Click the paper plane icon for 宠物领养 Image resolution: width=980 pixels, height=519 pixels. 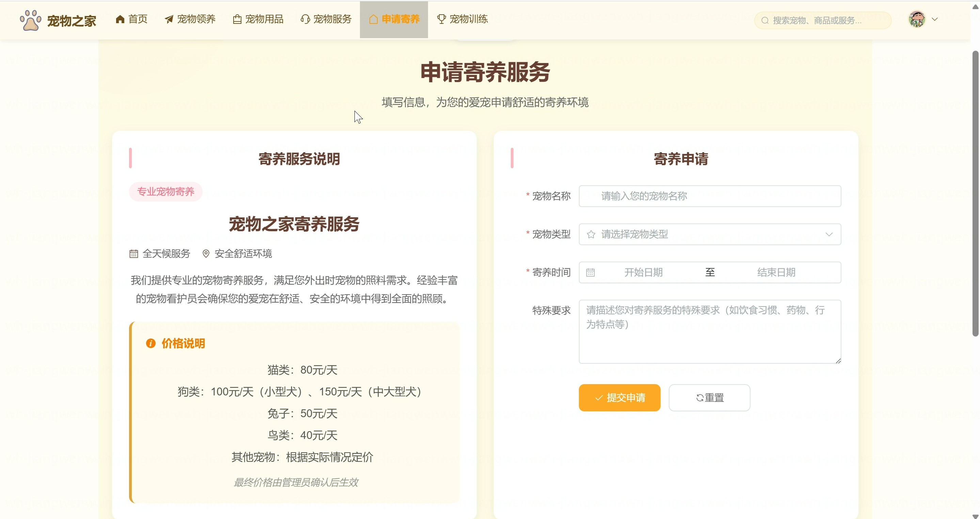[x=169, y=19]
